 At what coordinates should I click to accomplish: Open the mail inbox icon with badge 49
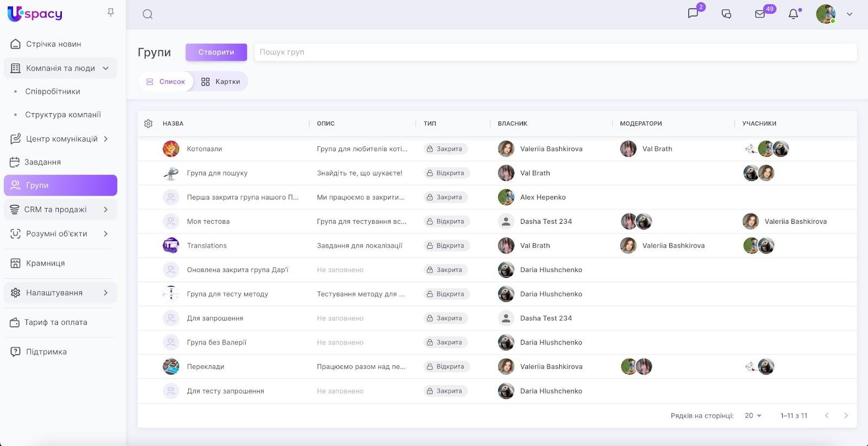coord(760,14)
